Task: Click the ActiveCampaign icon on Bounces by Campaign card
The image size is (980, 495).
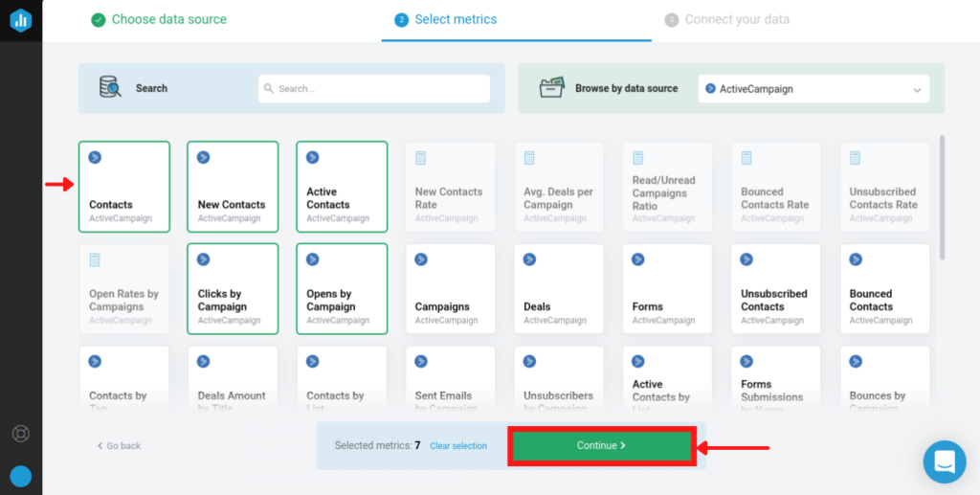Action: [x=856, y=361]
